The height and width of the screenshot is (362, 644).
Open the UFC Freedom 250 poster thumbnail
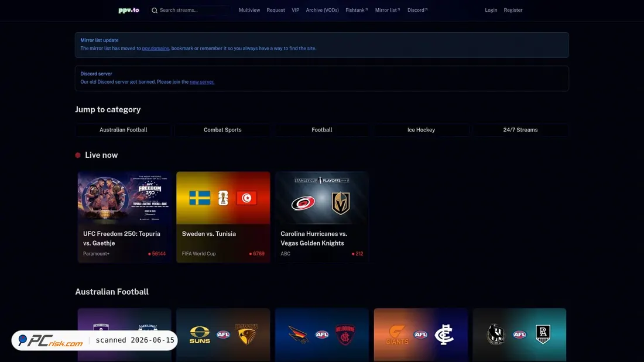[x=125, y=198]
